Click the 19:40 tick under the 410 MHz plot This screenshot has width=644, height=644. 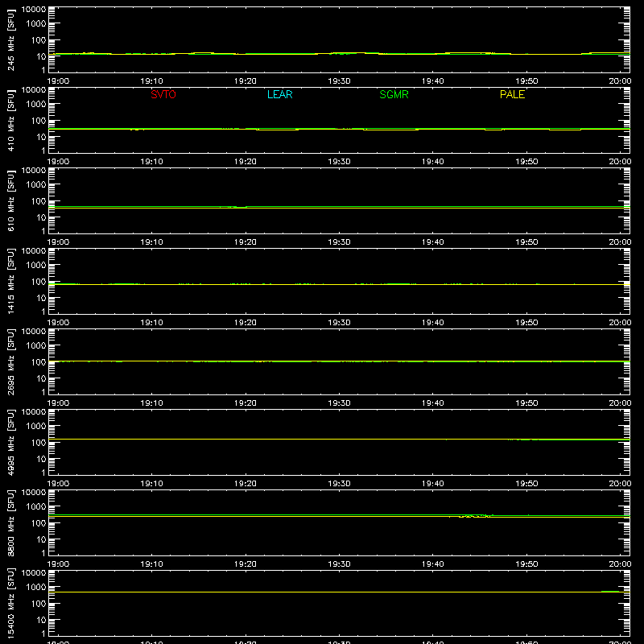coord(433,162)
